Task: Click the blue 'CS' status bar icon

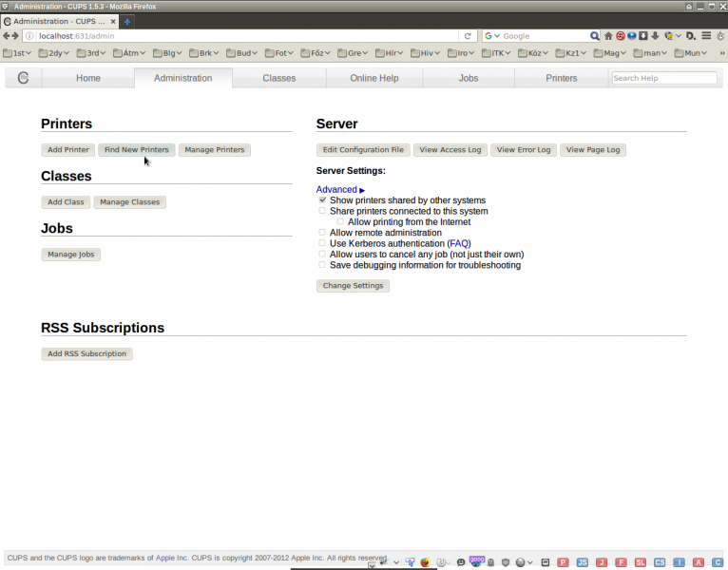Action: pos(660,562)
